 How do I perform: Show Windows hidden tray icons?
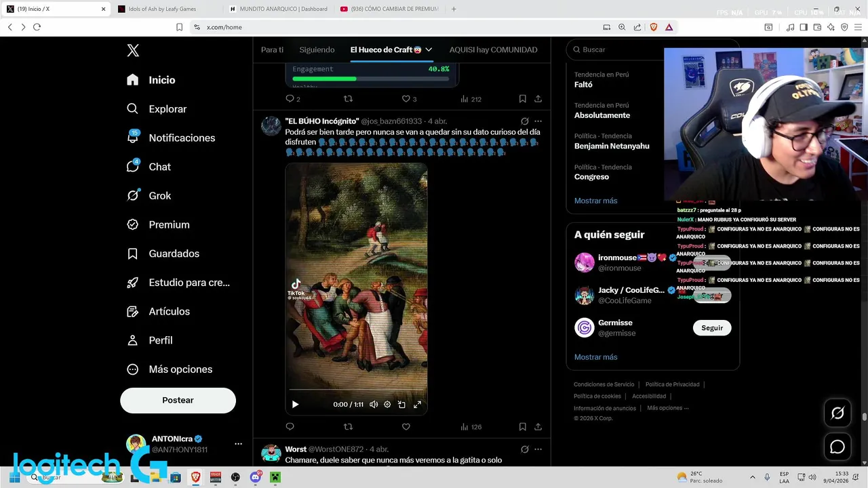[x=753, y=477]
